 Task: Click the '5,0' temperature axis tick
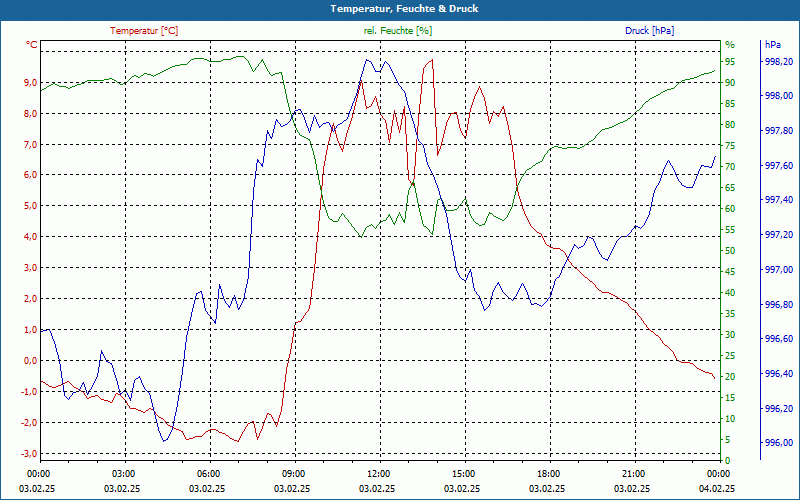tap(30, 206)
